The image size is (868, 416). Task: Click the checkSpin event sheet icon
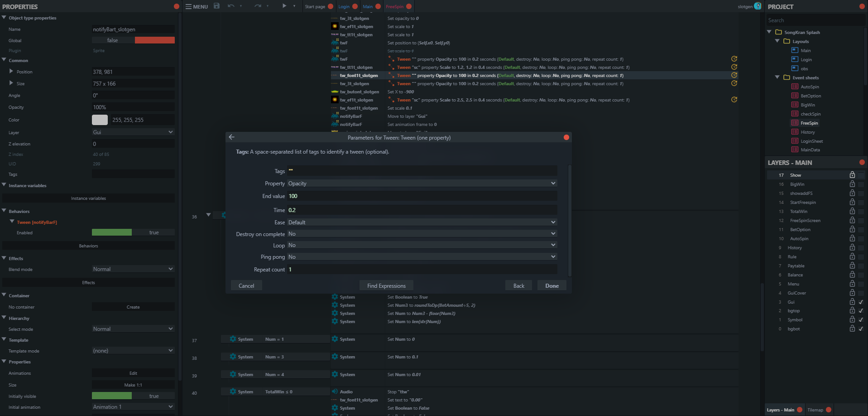pyautogui.click(x=795, y=114)
